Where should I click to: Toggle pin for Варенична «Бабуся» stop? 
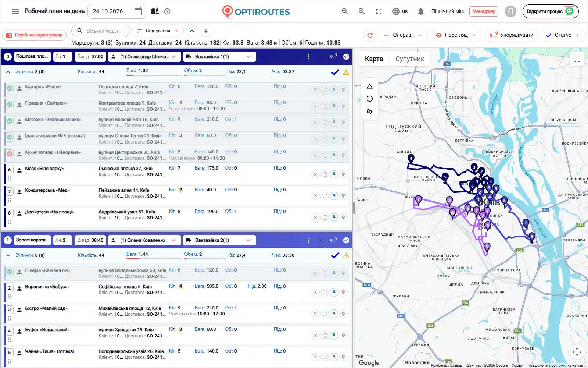(x=334, y=293)
